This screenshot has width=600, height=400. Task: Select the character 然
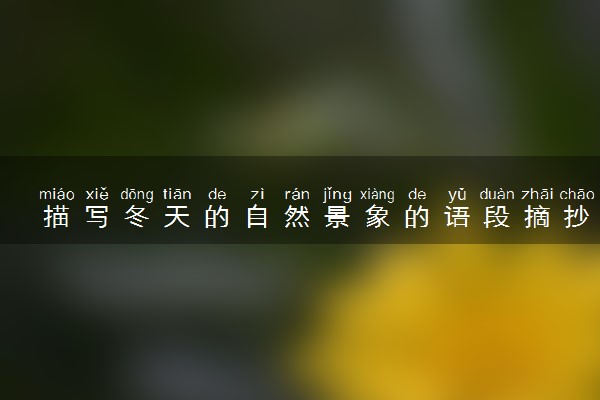[x=297, y=217]
